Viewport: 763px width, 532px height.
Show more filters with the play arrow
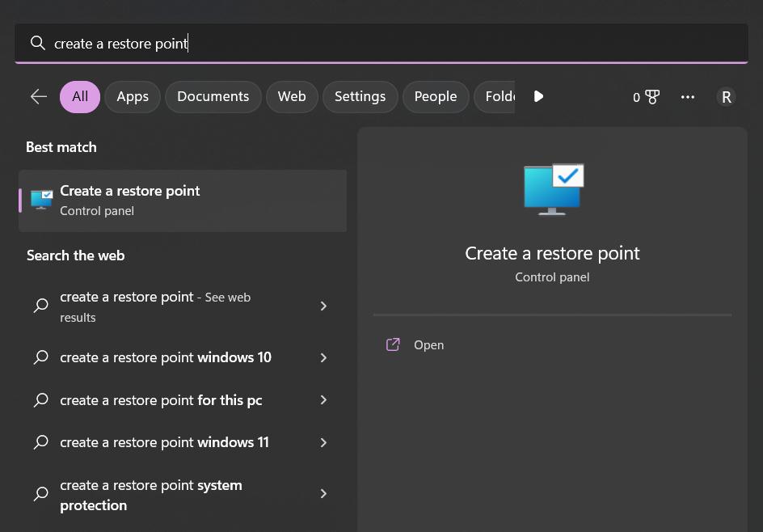point(538,96)
